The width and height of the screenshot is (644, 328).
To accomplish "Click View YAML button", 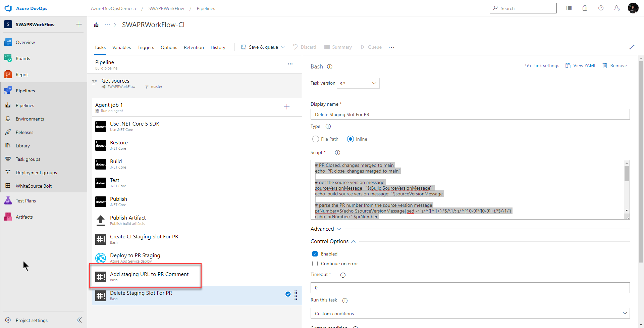I will click(x=581, y=65).
